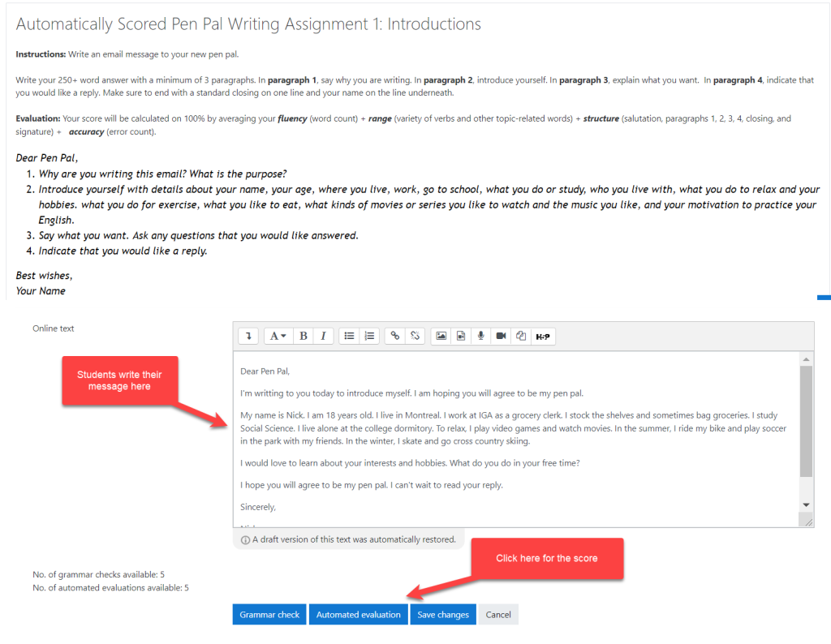Click prompt 'Why are you writing this email?'
The image size is (831, 644).
(162, 174)
